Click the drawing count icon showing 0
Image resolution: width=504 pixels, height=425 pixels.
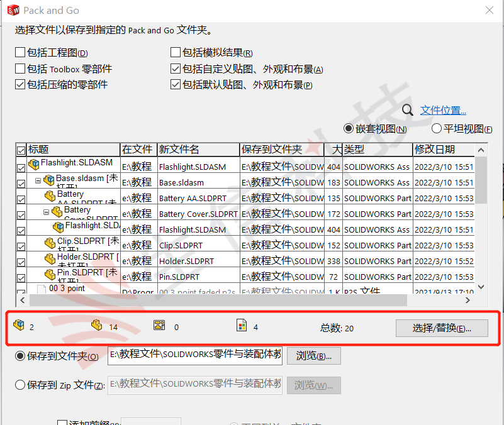click(159, 325)
